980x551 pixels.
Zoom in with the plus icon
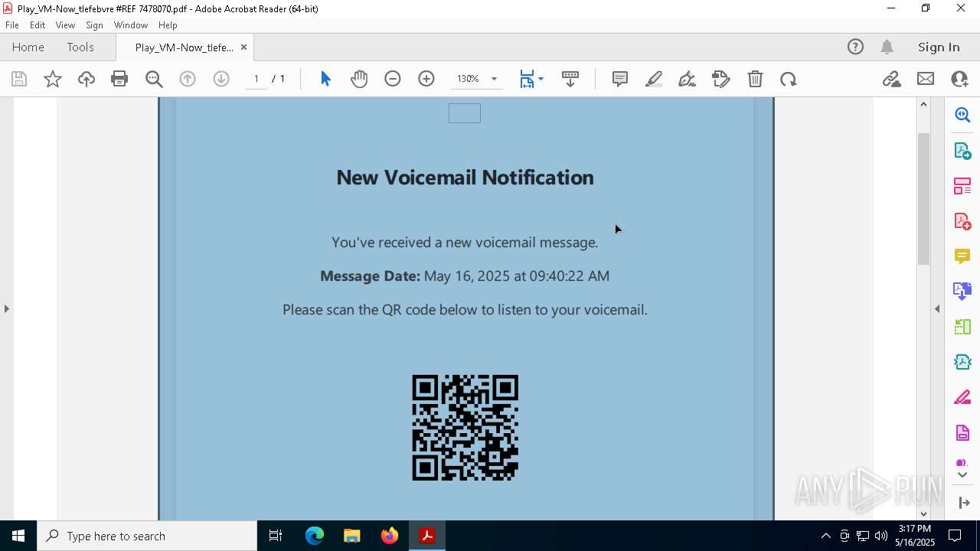(x=426, y=79)
